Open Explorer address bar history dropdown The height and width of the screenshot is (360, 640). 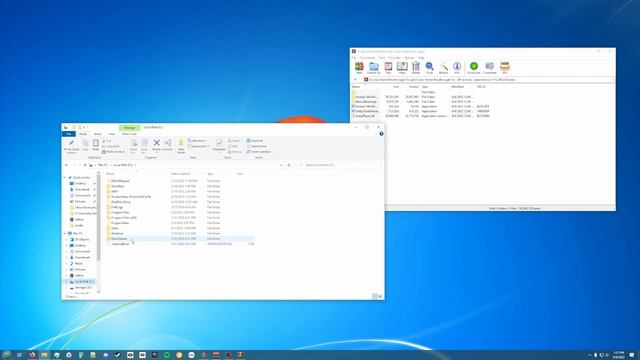(x=281, y=165)
